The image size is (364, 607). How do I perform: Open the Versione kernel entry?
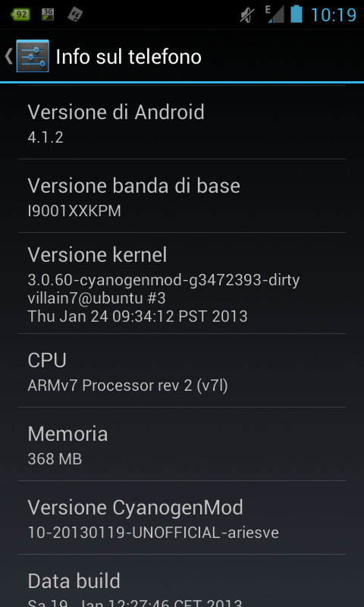182,283
